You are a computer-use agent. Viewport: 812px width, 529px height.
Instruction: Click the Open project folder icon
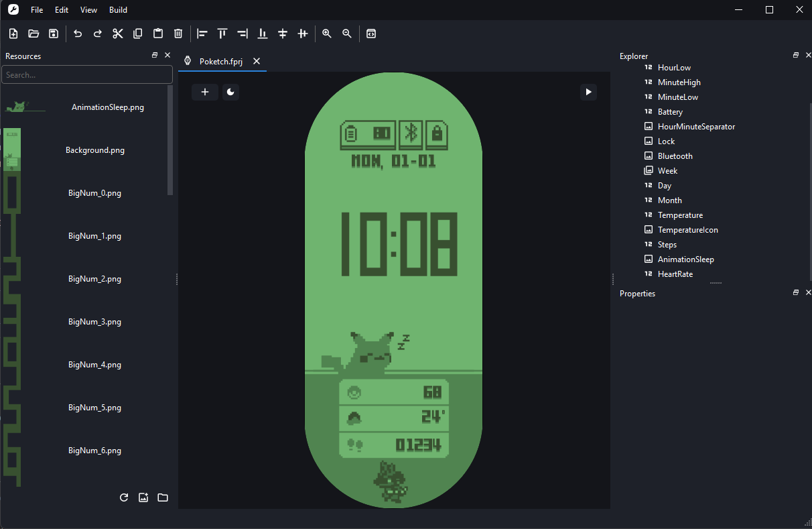pyautogui.click(x=33, y=34)
